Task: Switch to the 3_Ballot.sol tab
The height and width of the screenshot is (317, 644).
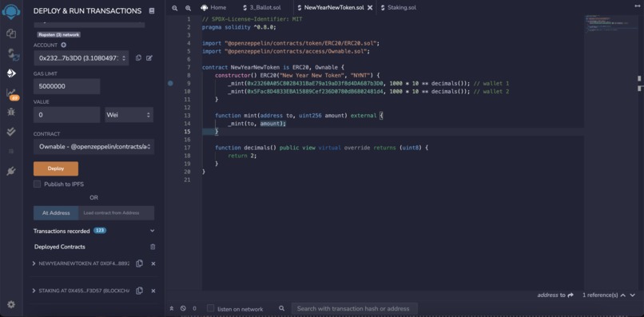Action: point(261,7)
